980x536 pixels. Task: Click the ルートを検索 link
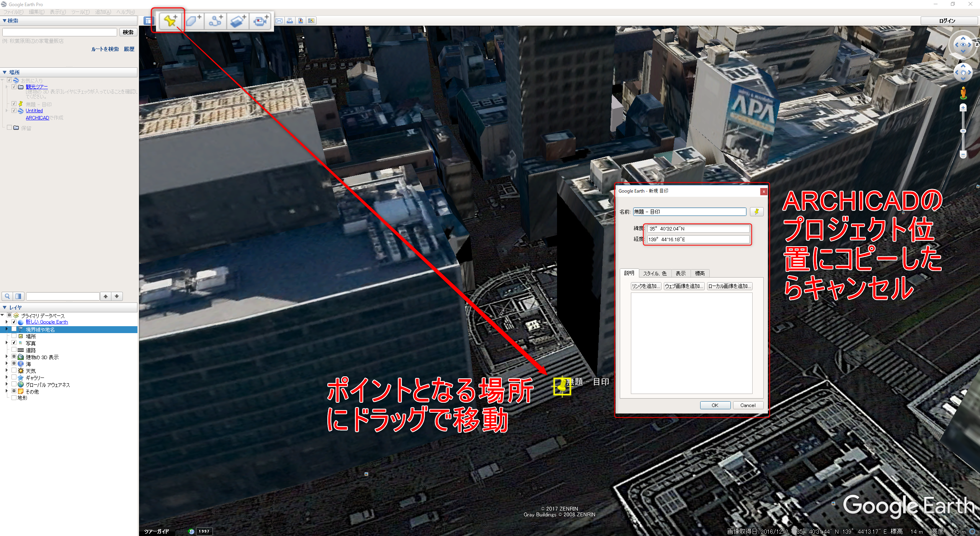coord(105,49)
